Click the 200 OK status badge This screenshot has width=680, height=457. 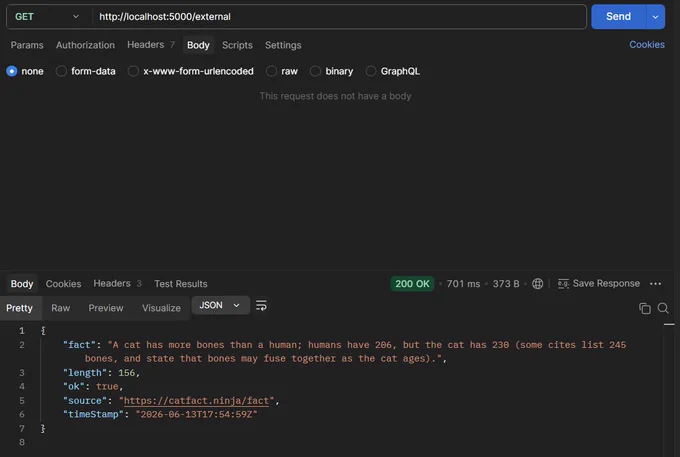point(412,284)
